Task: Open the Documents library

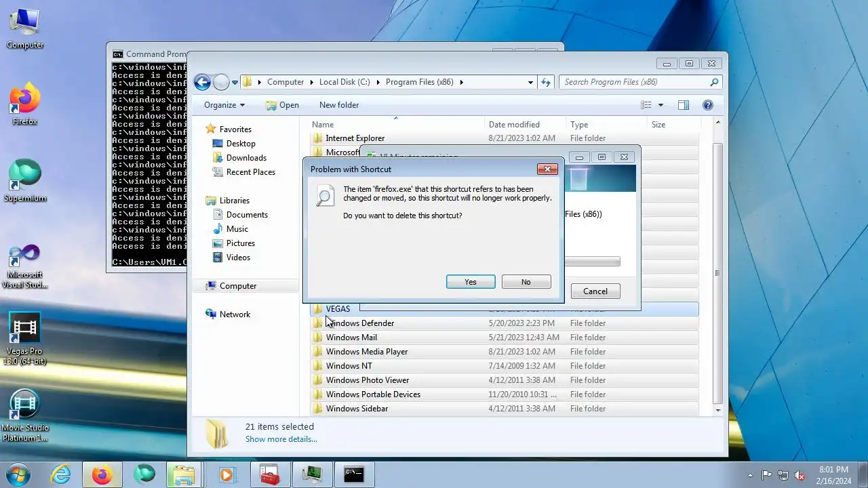Action: 247,215
